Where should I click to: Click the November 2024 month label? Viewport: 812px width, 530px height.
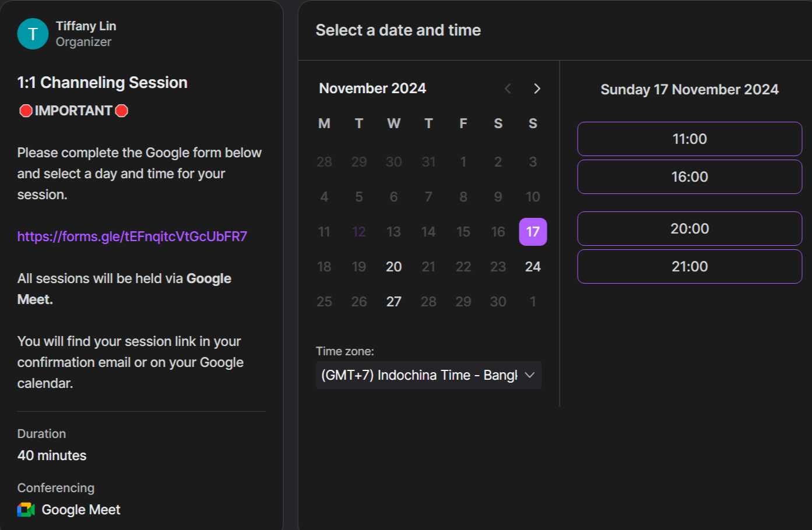(372, 89)
